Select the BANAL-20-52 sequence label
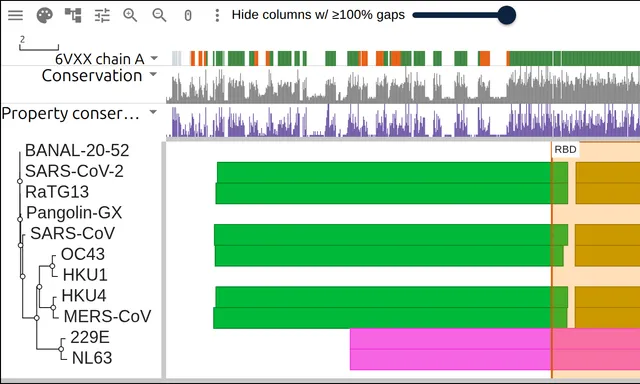Screen dimensions: 640x384 tap(77, 151)
